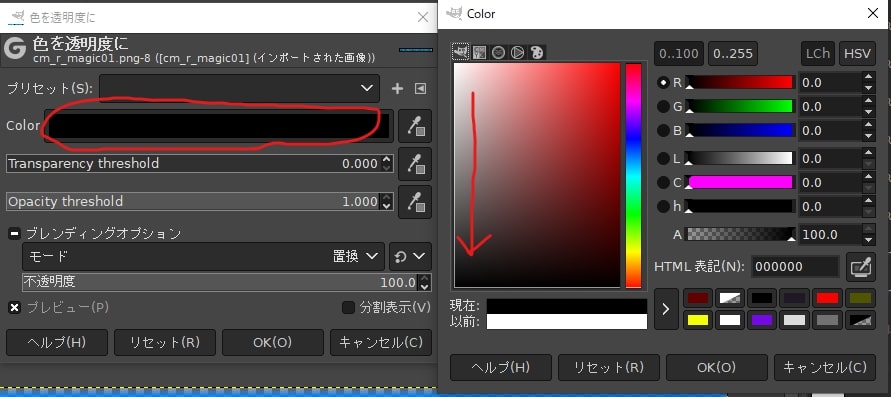Click the R value stepper arrows
This screenshot has width=891, height=397.
click(x=868, y=82)
